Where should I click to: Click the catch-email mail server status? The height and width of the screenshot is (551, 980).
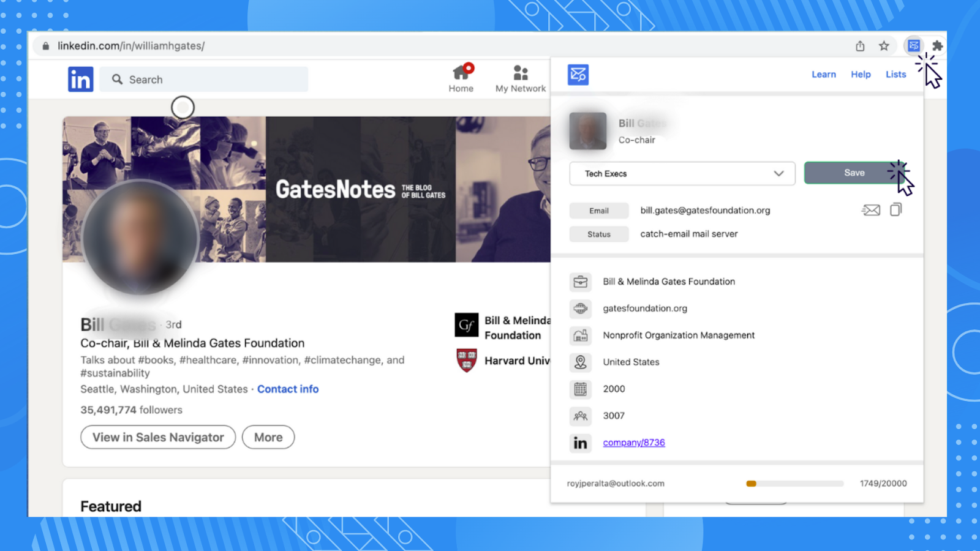pos(689,234)
